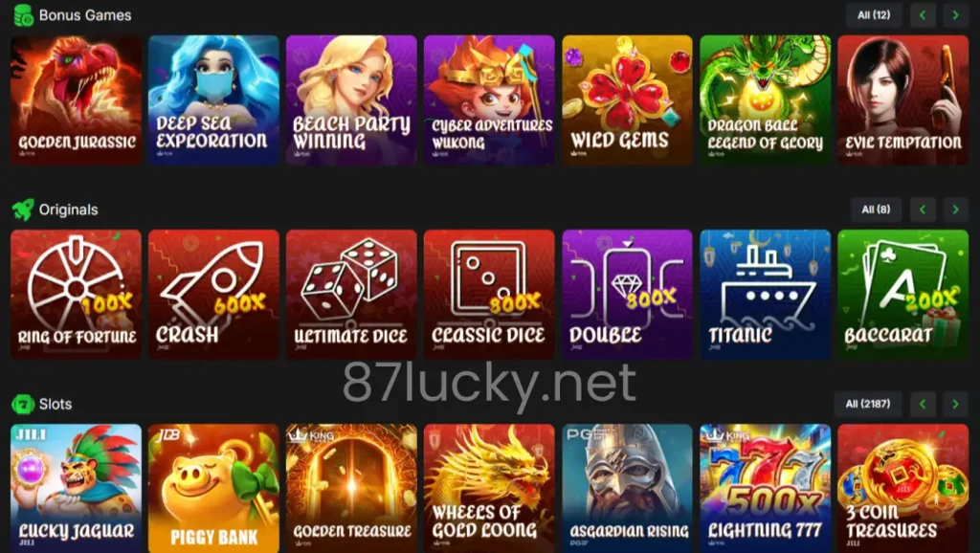Open the Piggy Bank slot
Viewport: 980px width, 553px height.
[213, 488]
